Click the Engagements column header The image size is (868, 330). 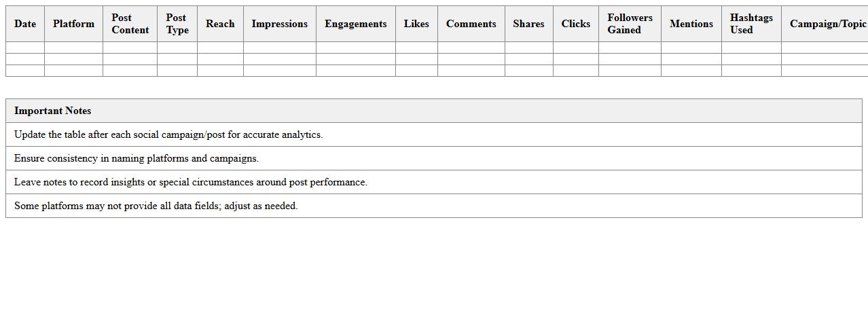click(x=355, y=24)
